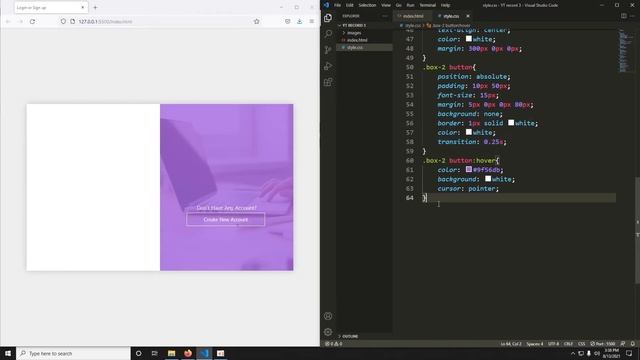Change the CRLF line ending setting
The width and height of the screenshot is (640, 360).
point(568,344)
